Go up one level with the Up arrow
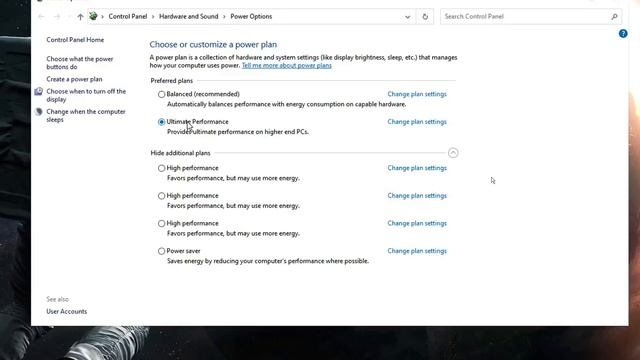The width and height of the screenshot is (640, 360). pyautogui.click(x=80, y=17)
